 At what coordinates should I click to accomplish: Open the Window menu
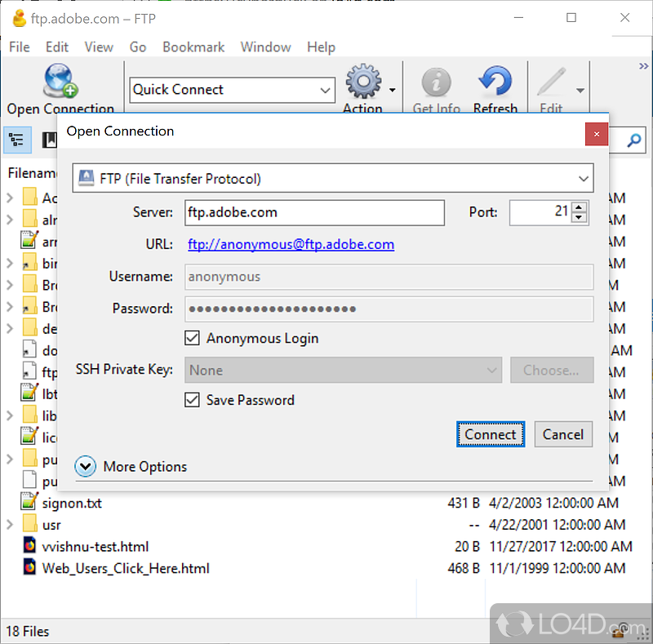(265, 47)
